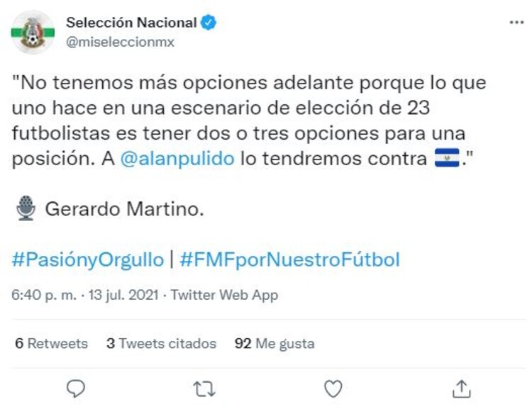The width and height of the screenshot is (532, 409).
Task: Click the Gerardo Martino quote tweet text
Action: pyautogui.click(x=248, y=121)
